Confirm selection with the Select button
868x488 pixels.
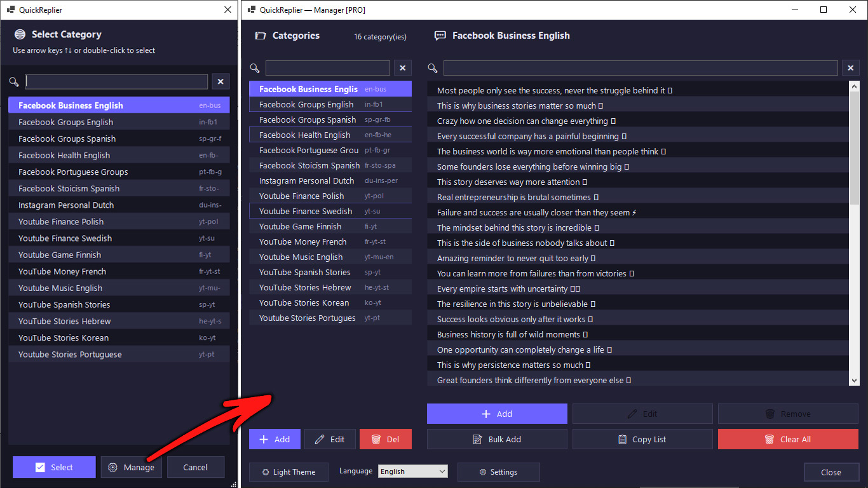[54, 467]
